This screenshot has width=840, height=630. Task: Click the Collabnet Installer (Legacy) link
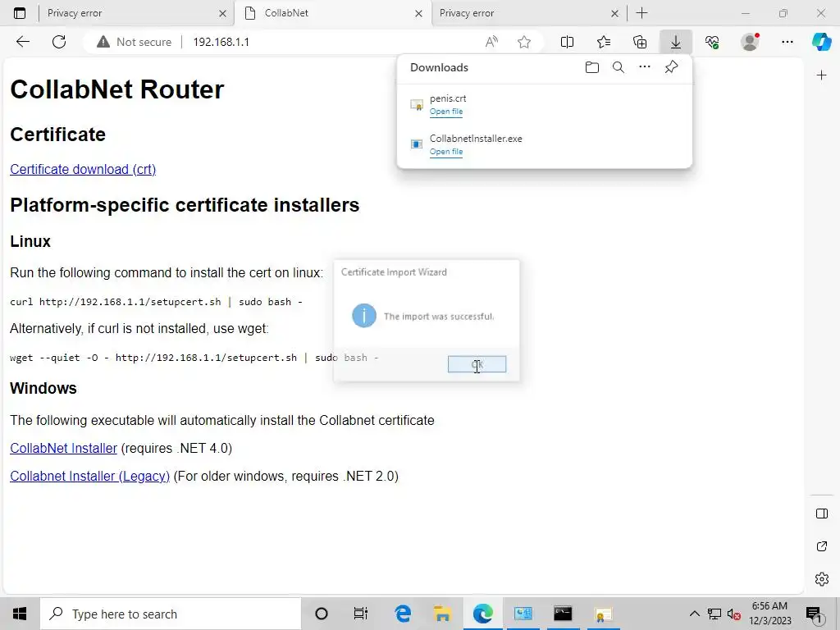tap(89, 477)
